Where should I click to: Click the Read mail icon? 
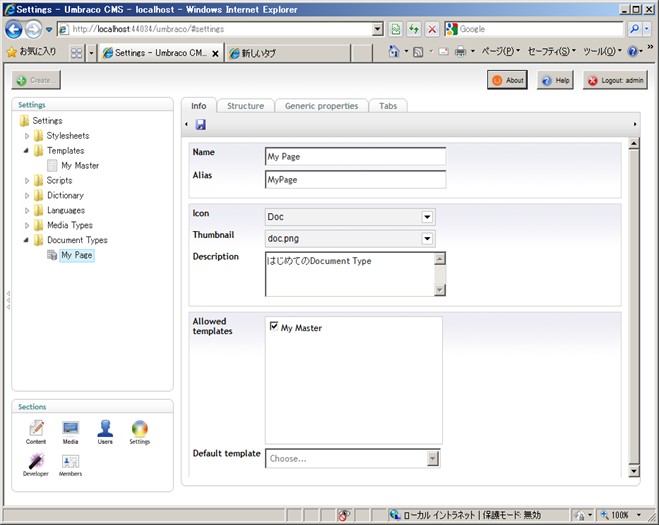[x=443, y=52]
